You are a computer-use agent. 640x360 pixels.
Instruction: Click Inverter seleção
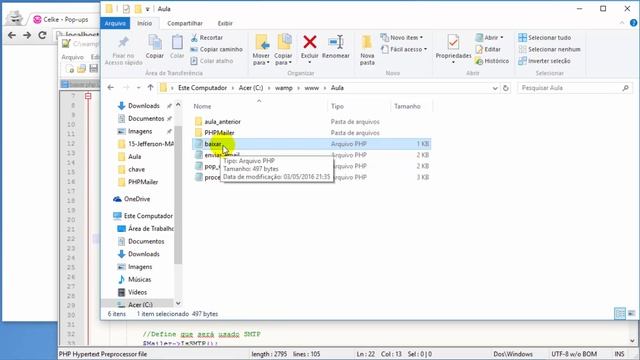544,61
